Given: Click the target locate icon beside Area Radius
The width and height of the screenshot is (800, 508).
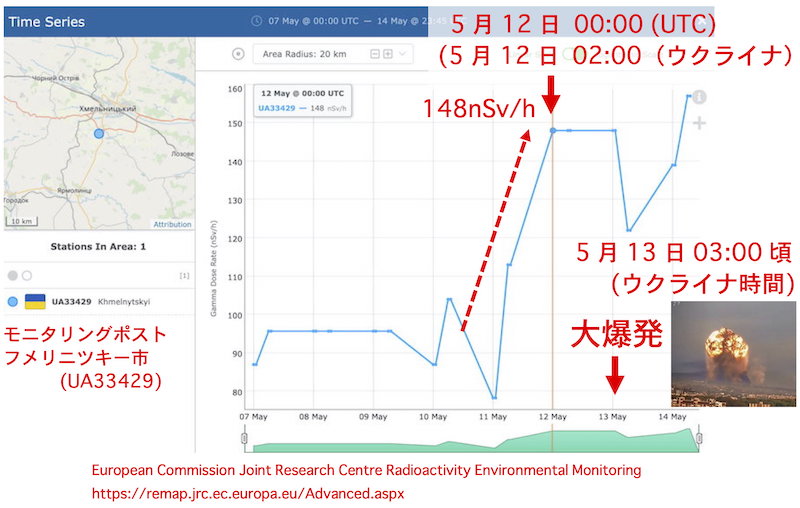Looking at the screenshot, I should tap(238, 54).
